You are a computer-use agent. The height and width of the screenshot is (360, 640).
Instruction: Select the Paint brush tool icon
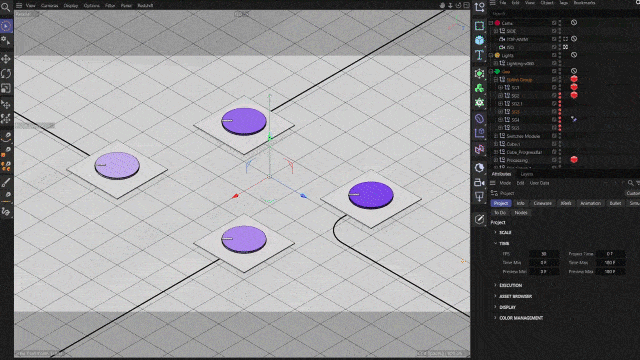click(x=6, y=182)
